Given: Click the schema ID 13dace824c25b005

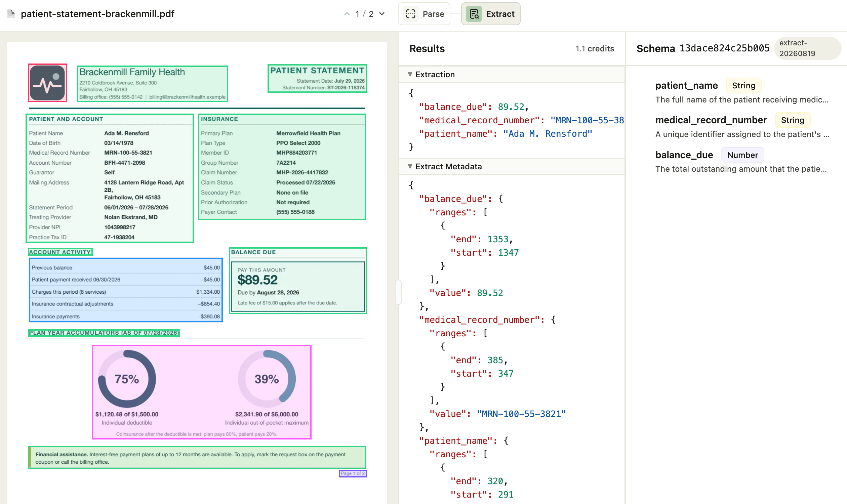Looking at the screenshot, I should pyautogui.click(x=724, y=48).
